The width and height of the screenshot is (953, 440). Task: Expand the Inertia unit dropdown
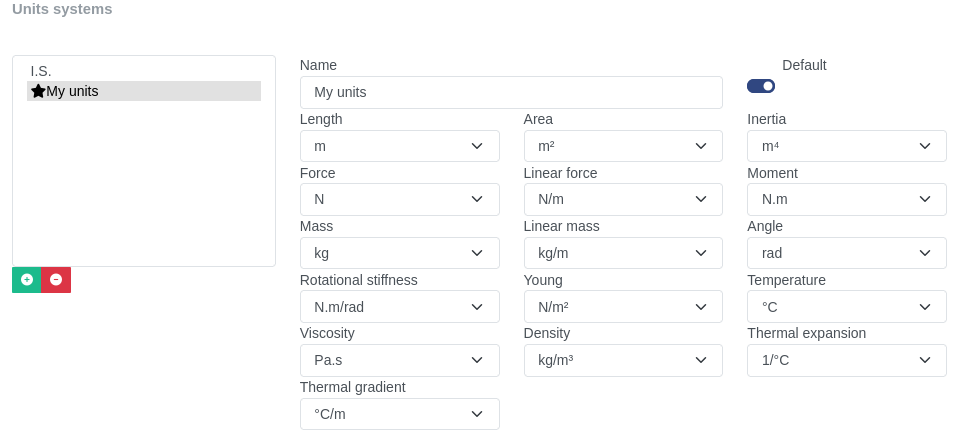coord(846,146)
